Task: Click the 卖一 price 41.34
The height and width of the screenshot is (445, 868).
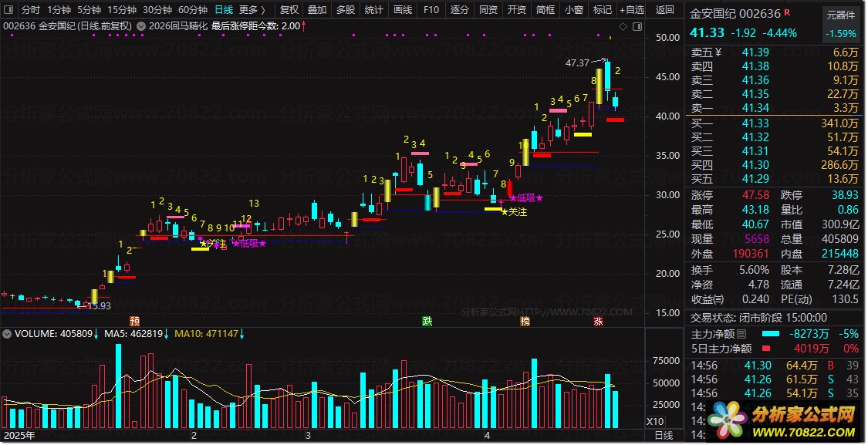Action: pos(755,108)
